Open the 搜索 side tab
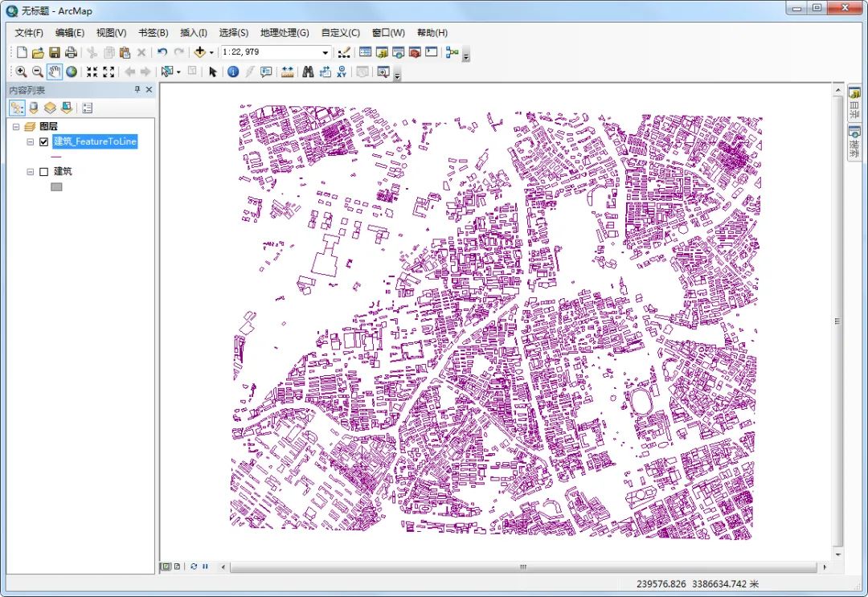The height and width of the screenshot is (597, 868). (x=854, y=141)
